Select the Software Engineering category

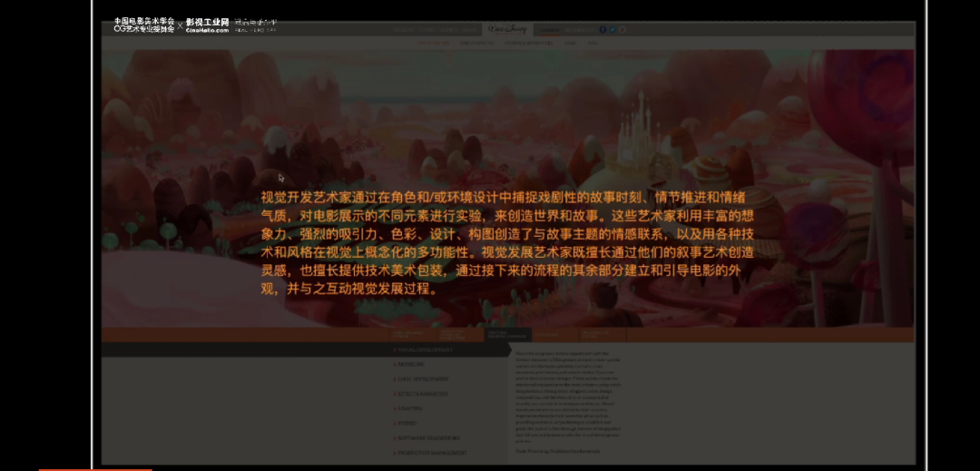point(426,438)
